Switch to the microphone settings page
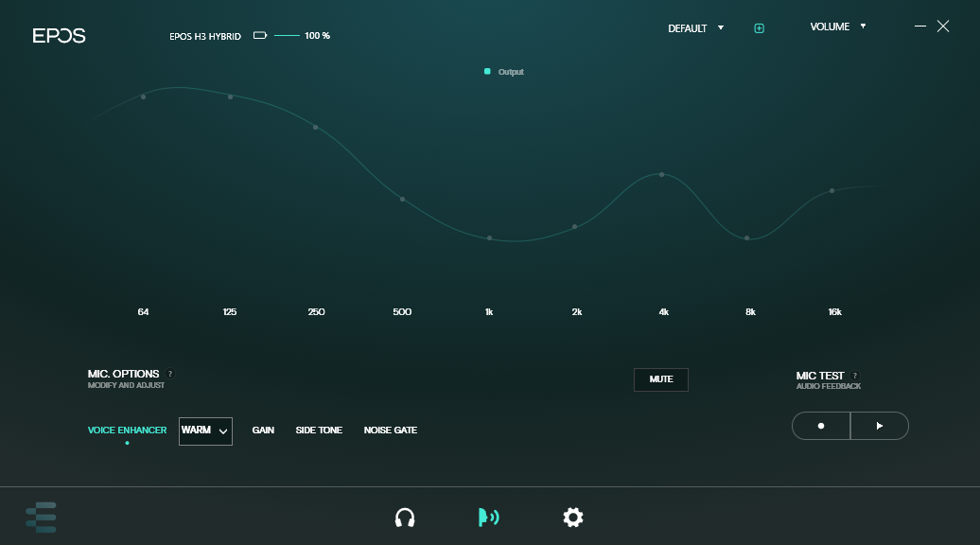The width and height of the screenshot is (980, 545). pyautogui.click(x=488, y=518)
